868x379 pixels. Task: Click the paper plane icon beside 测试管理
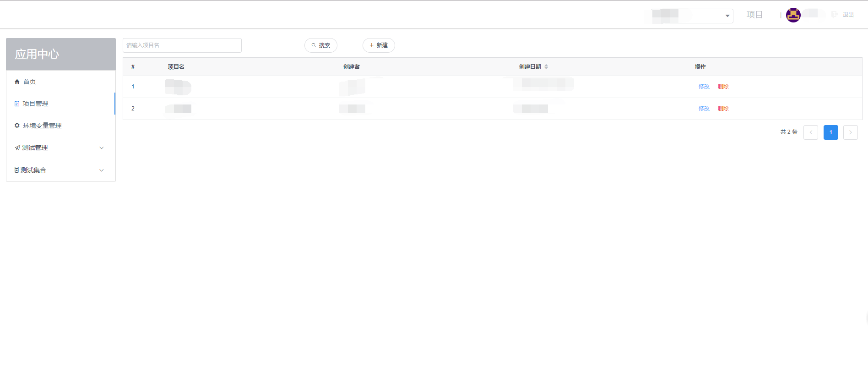pos(17,148)
